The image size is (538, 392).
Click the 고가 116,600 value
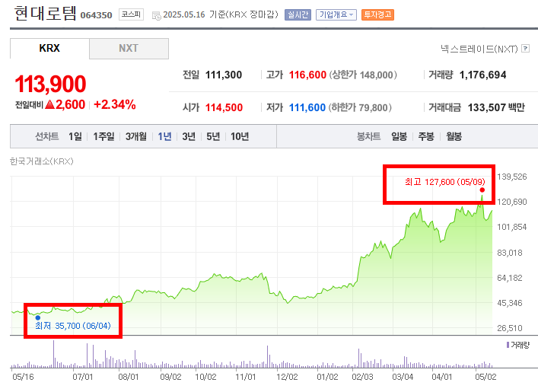(307, 75)
